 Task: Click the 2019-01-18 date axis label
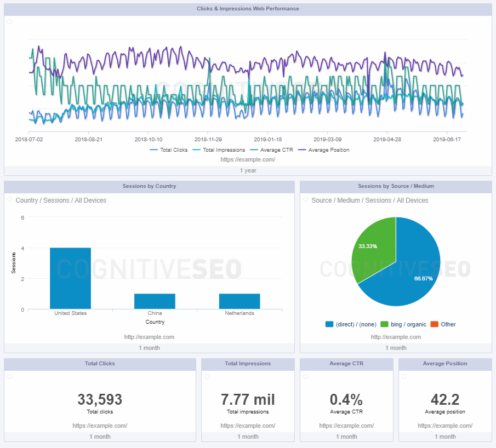tap(267, 140)
